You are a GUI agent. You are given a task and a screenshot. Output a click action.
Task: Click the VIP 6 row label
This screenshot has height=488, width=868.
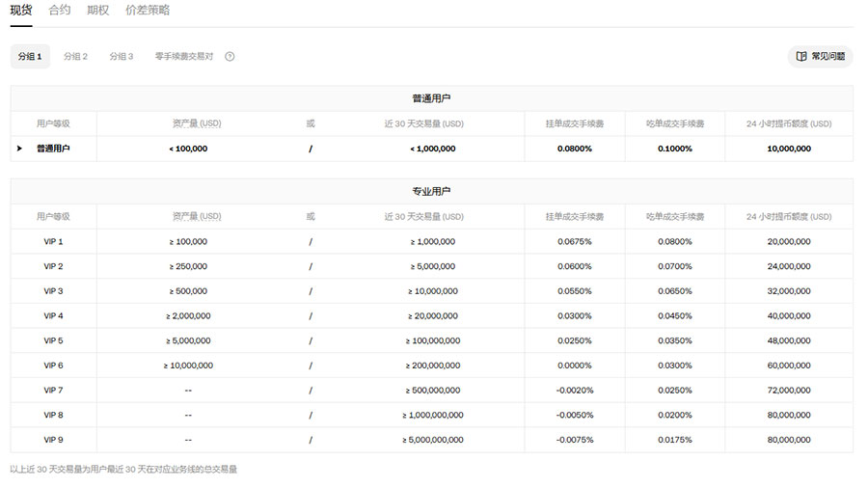click(x=53, y=366)
